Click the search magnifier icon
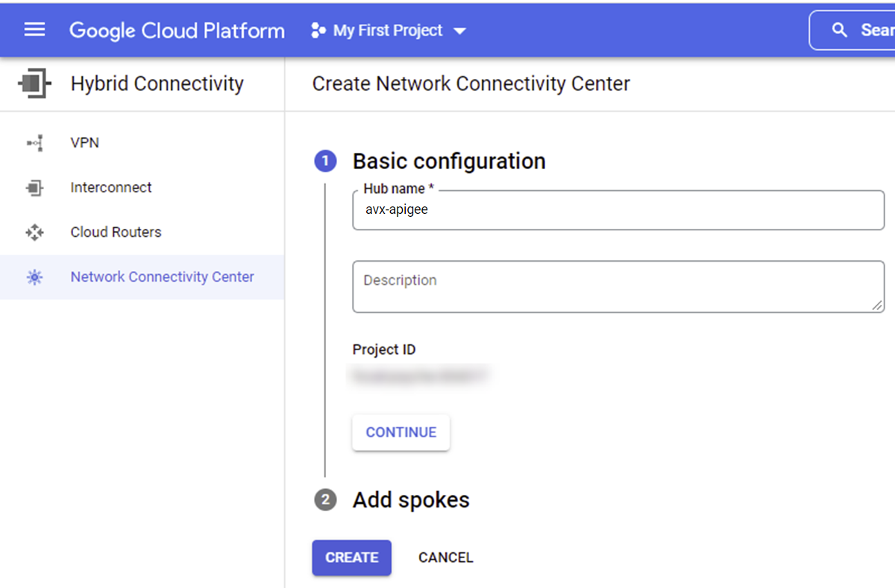 [840, 30]
